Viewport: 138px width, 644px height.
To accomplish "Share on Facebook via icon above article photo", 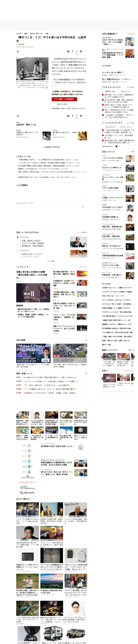I will click(73, 52).
